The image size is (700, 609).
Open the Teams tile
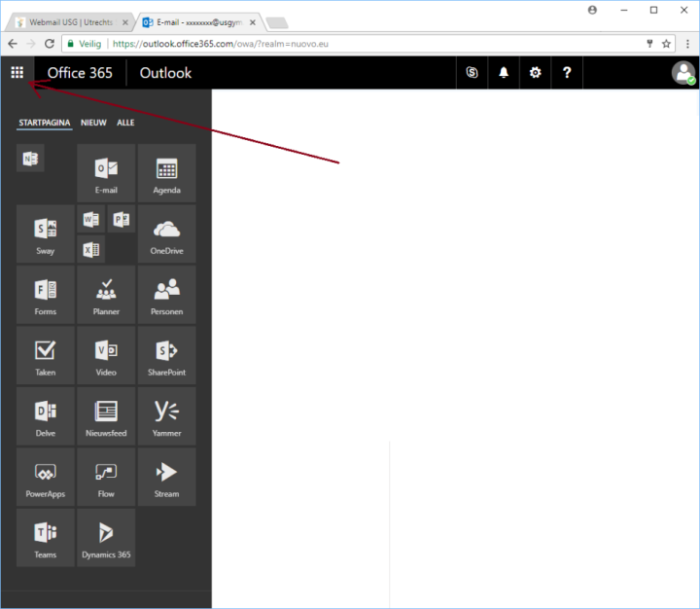click(x=45, y=538)
